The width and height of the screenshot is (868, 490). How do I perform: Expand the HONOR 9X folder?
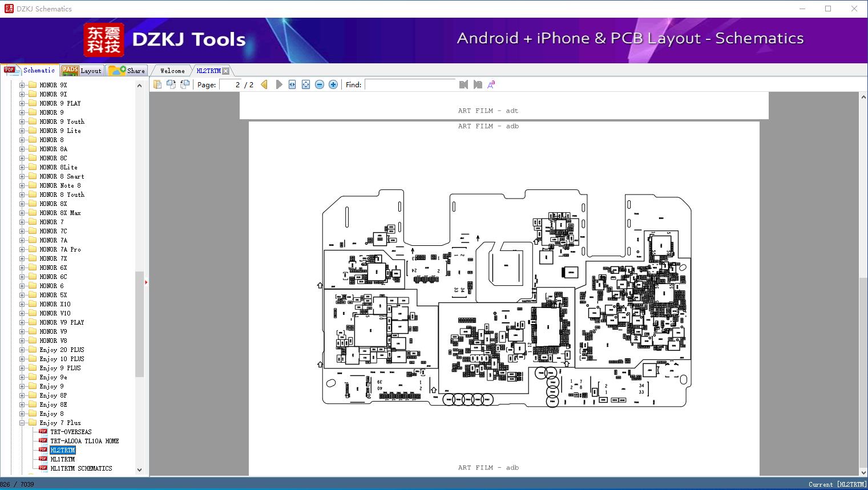pyautogui.click(x=22, y=85)
